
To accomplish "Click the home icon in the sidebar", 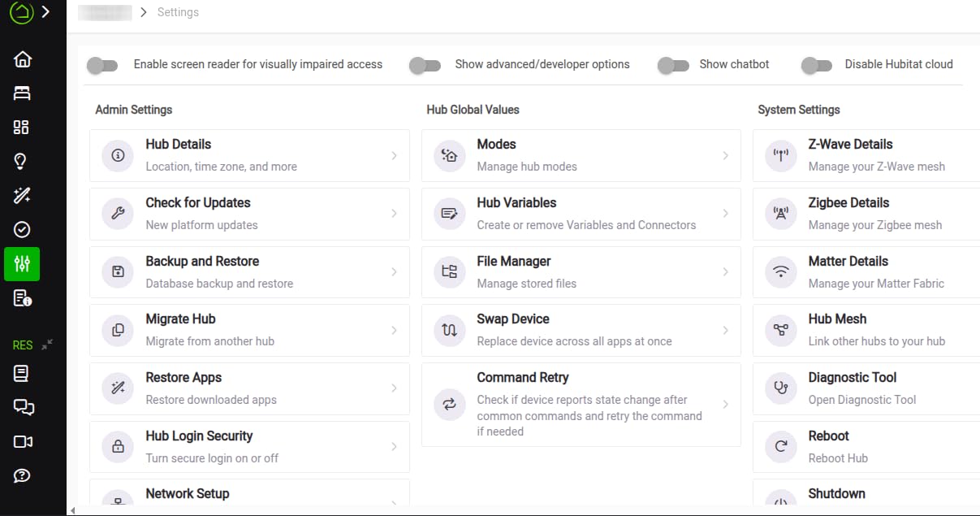I will (22, 59).
